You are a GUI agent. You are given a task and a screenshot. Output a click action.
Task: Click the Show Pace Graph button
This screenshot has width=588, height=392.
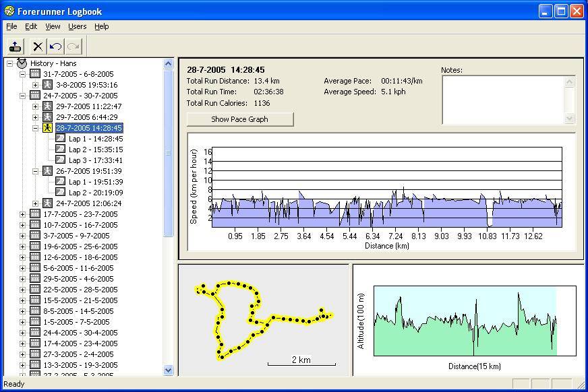pyautogui.click(x=240, y=119)
